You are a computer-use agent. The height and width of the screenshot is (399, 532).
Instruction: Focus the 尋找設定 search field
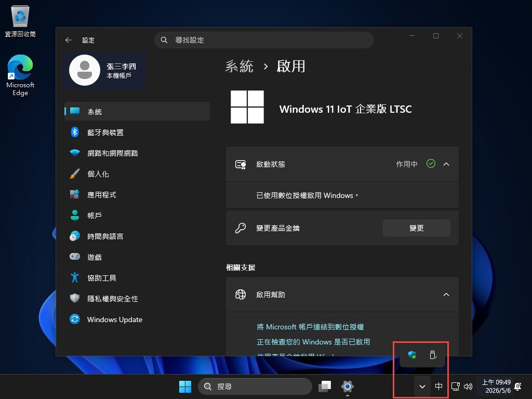264,40
